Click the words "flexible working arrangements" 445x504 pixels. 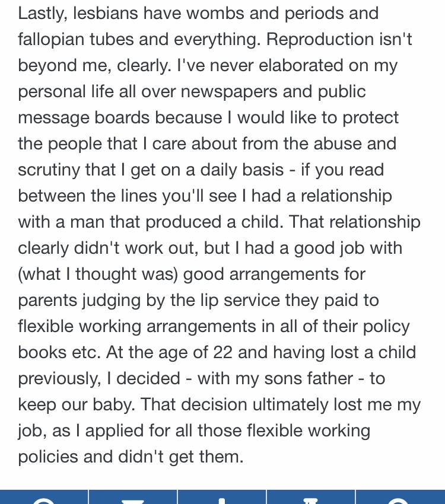(137, 327)
